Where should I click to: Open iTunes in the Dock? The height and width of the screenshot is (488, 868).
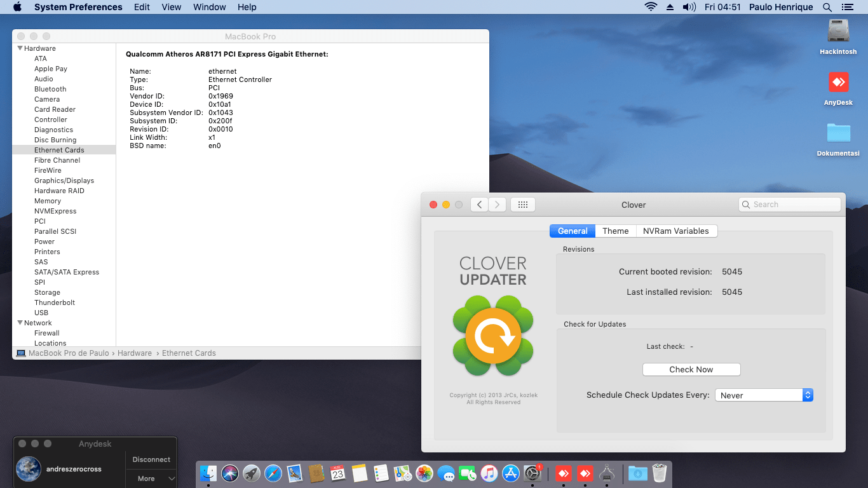pos(489,473)
